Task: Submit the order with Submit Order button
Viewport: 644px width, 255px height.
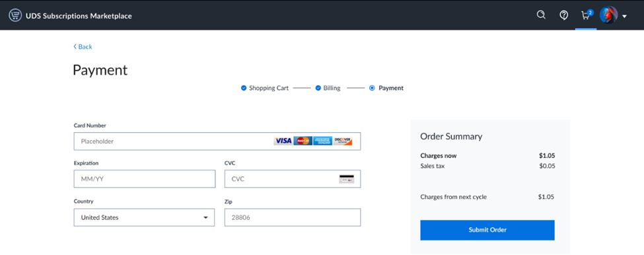Action: 487,230
